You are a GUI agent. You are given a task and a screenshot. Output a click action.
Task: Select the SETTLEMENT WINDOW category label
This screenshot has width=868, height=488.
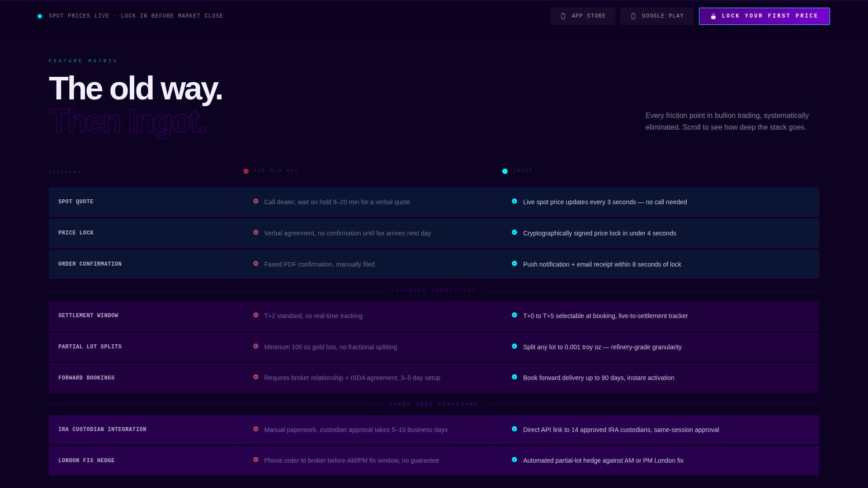pos(88,315)
